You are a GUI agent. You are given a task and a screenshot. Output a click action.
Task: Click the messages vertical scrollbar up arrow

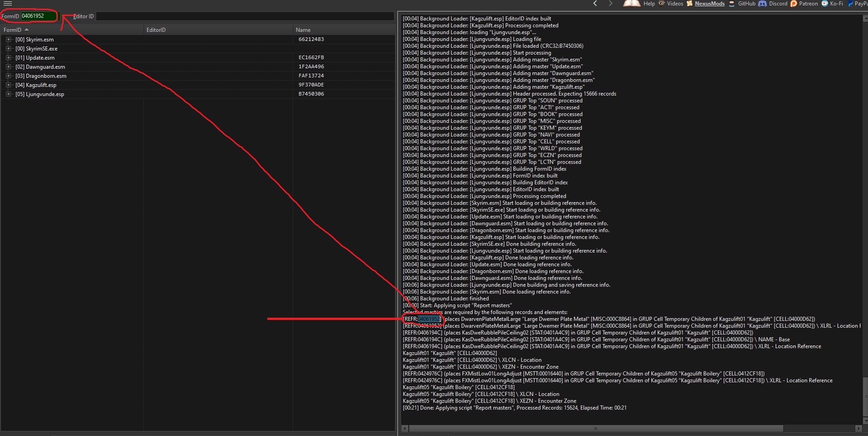tap(865, 19)
